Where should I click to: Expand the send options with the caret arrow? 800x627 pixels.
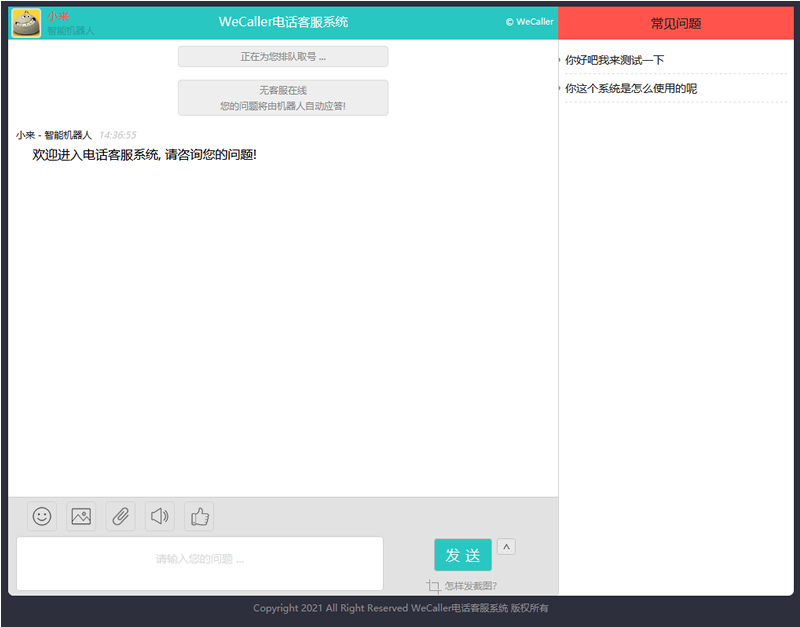(x=506, y=546)
